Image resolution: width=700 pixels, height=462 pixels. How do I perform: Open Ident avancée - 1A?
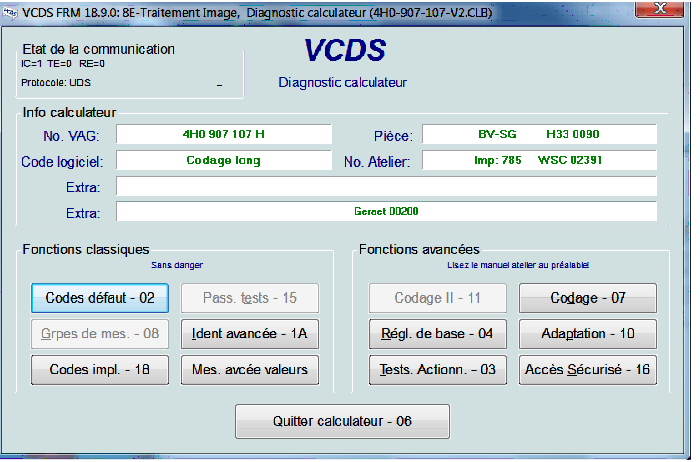(250, 334)
